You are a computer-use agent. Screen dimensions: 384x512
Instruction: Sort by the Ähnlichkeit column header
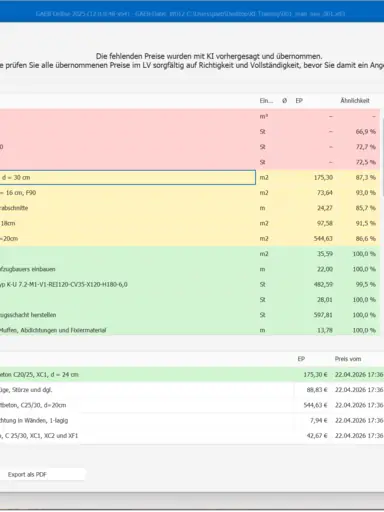point(355,101)
